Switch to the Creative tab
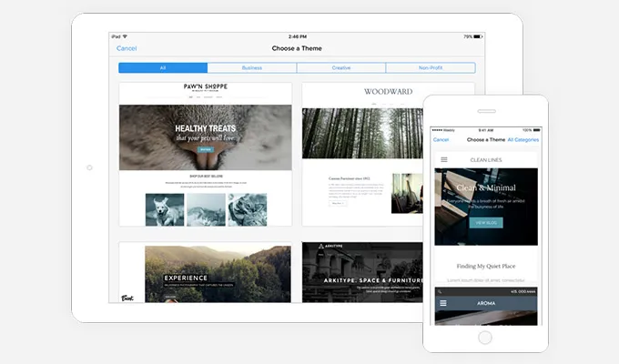Screen dimensions: 619x364 (x=340, y=67)
